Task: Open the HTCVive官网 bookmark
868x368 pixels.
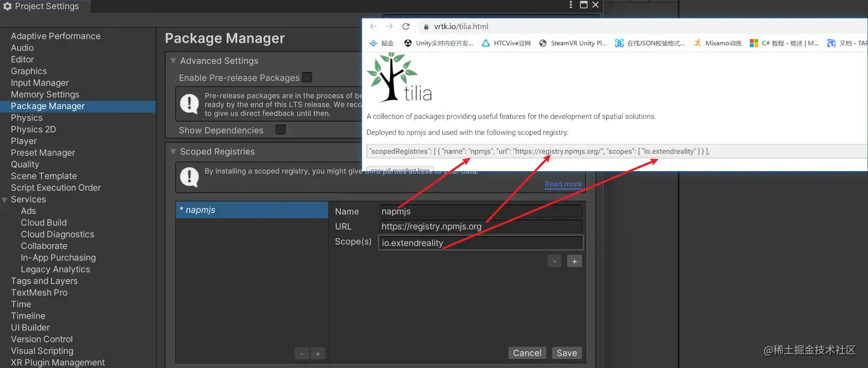Action: [506, 43]
